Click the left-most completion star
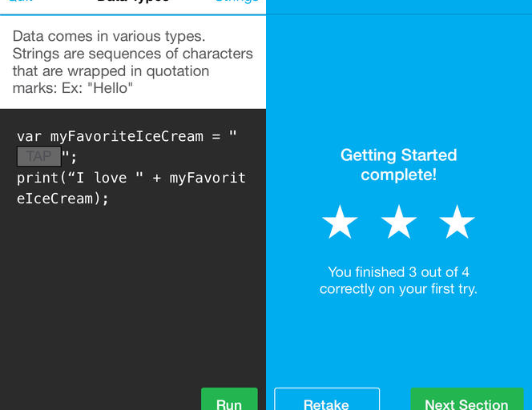This screenshot has height=410, width=532. coord(340,223)
